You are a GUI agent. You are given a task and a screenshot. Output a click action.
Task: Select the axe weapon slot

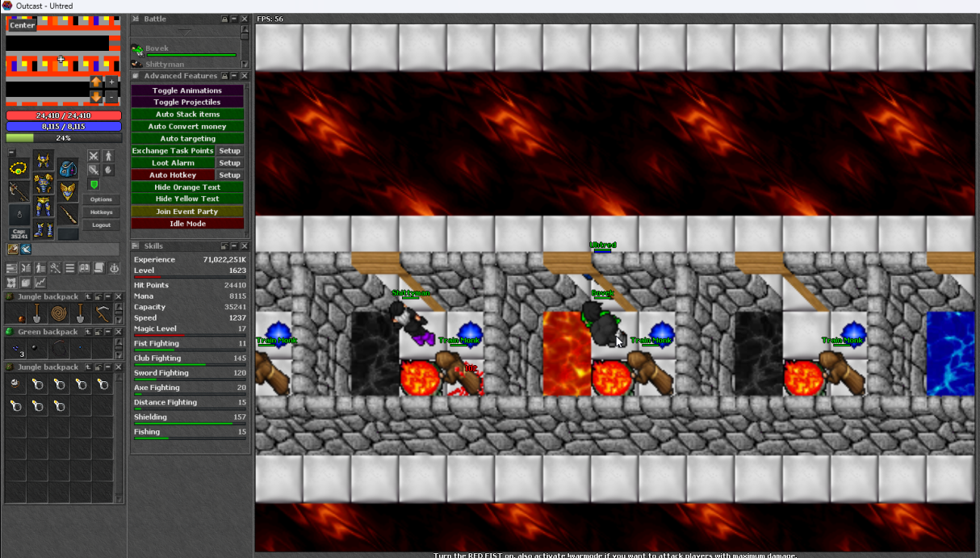pos(19,192)
